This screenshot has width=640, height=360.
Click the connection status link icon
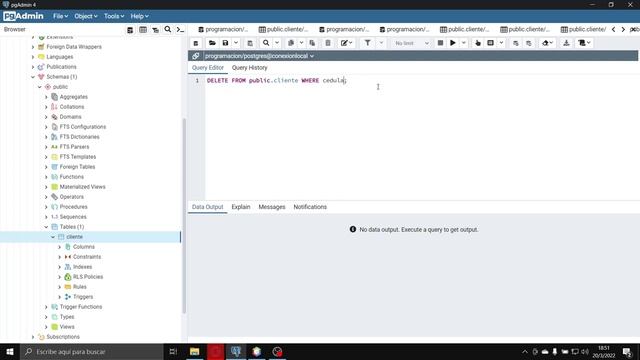click(x=196, y=56)
